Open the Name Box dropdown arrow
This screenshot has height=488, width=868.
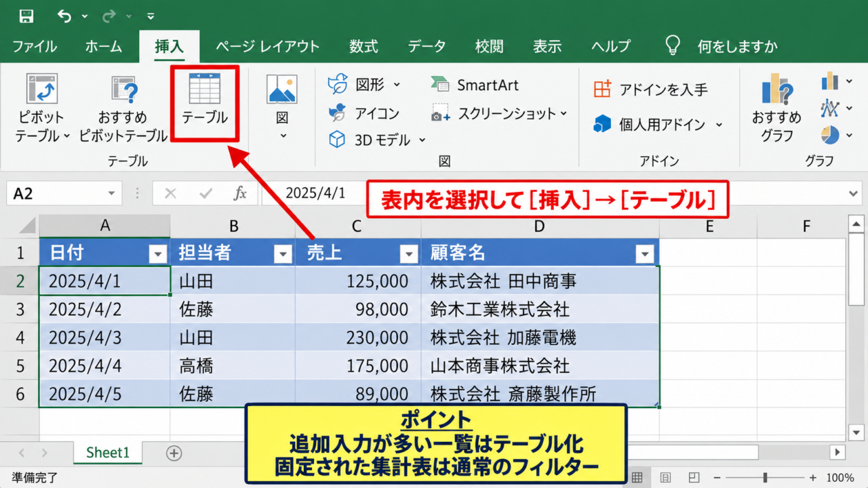pyautogui.click(x=111, y=194)
